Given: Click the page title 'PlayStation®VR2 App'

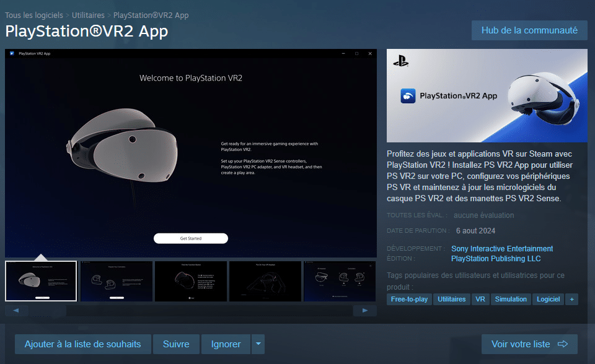Looking at the screenshot, I should tap(87, 31).
